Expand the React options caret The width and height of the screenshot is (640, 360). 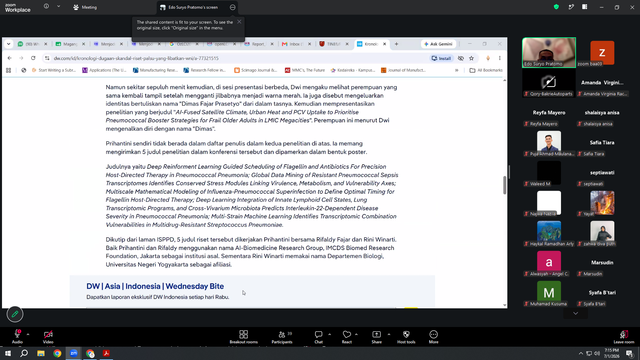(357, 334)
